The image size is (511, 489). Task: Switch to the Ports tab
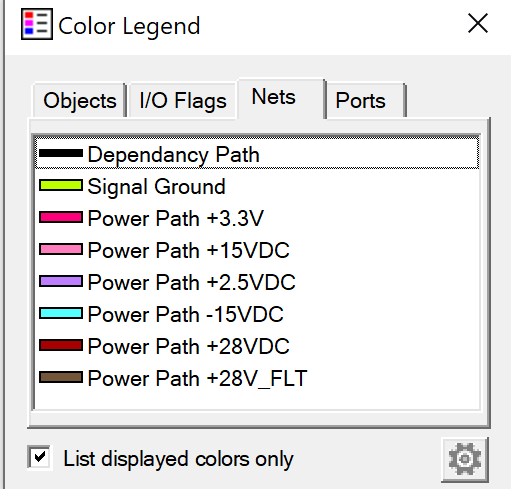(x=366, y=101)
